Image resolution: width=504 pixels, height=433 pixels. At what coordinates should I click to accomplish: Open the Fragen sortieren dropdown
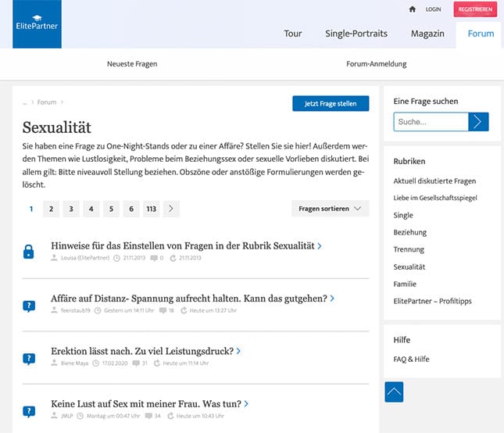(x=330, y=209)
